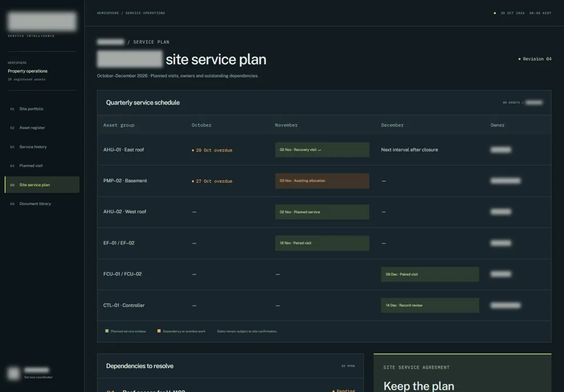Click the Property operations workspace label
Screen dimensions: 564x392
(28, 71)
